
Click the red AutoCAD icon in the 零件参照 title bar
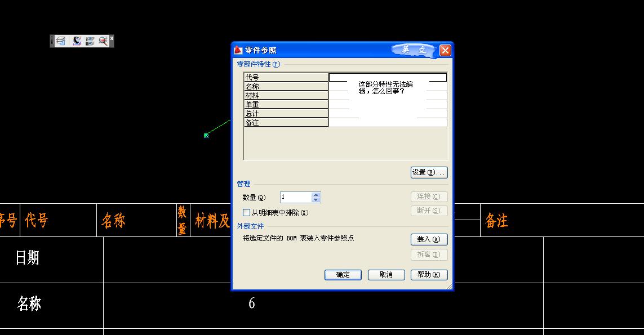pos(238,50)
